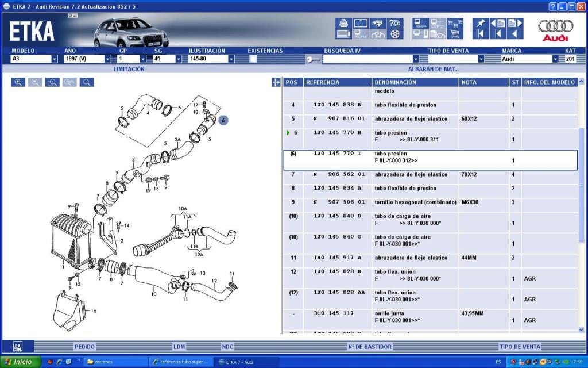
Task: Click the PEDIDO button in bottom bar
Action: point(85,347)
